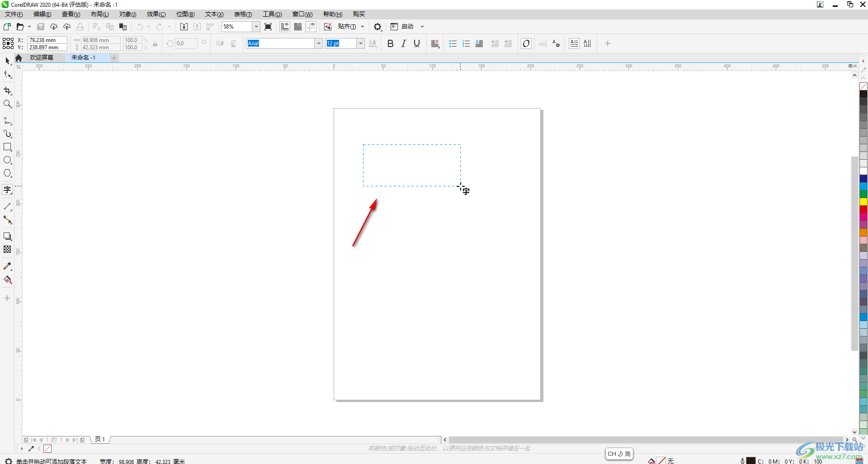Click the Paste icon
The image size is (868, 464).
click(x=123, y=27)
